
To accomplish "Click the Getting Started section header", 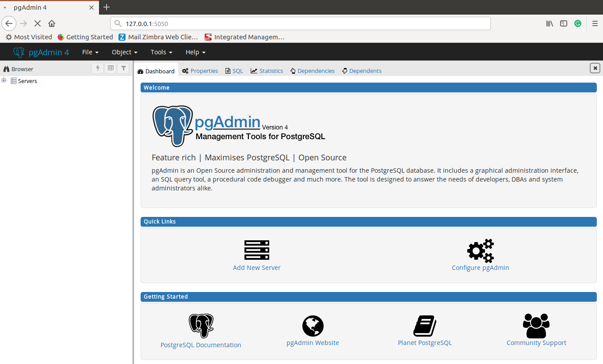I will click(x=369, y=296).
